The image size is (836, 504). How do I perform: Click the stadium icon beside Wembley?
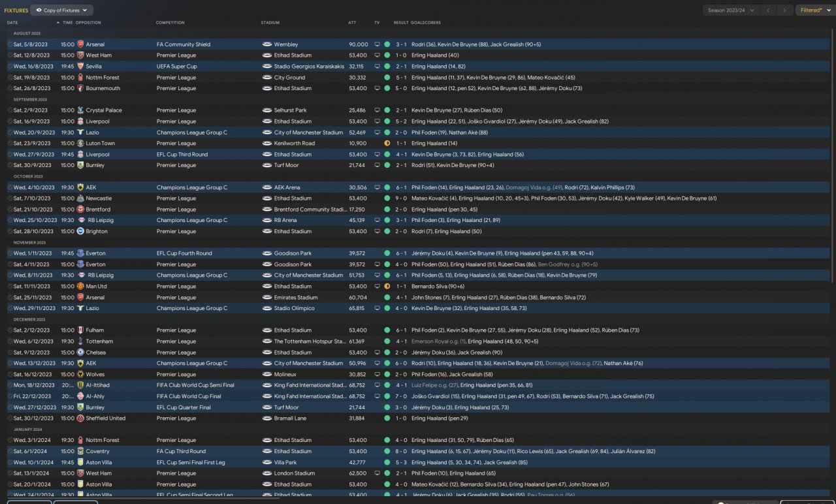tap(267, 44)
